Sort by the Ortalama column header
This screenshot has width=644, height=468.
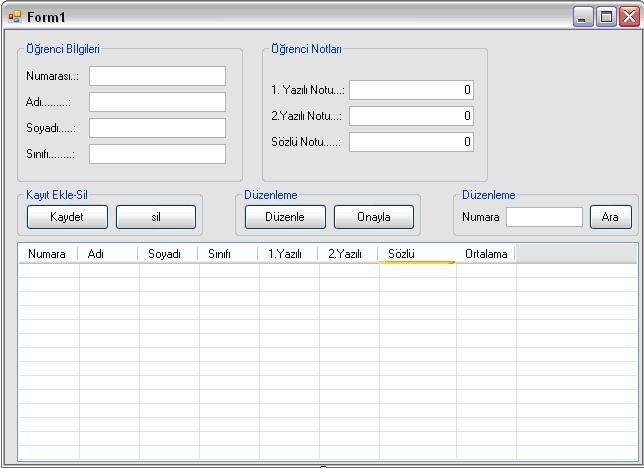(486, 254)
